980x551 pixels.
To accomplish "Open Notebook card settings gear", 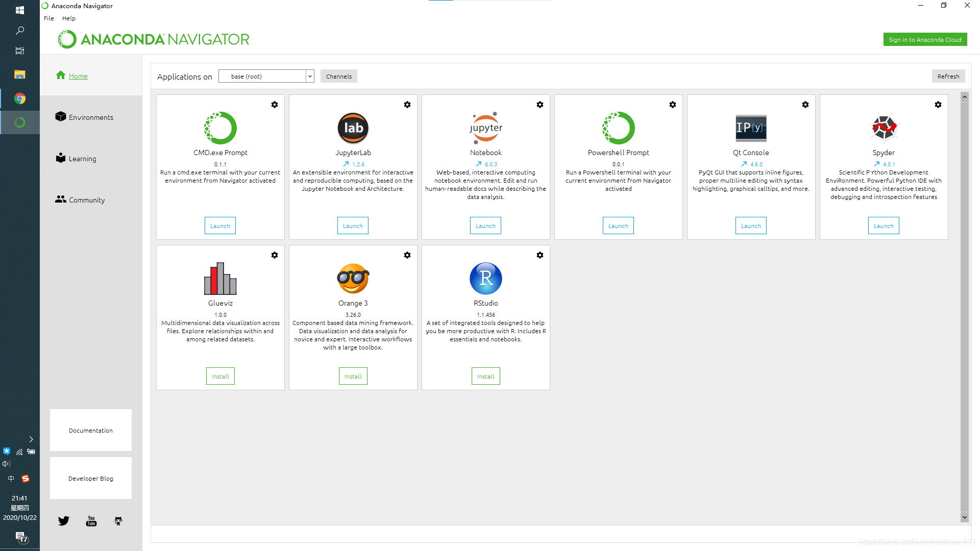I will point(540,105).
